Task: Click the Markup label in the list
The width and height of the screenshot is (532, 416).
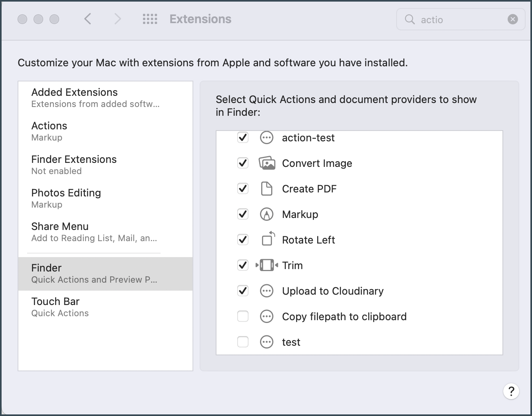Action: pyautogui.click(x=300, y=214)
